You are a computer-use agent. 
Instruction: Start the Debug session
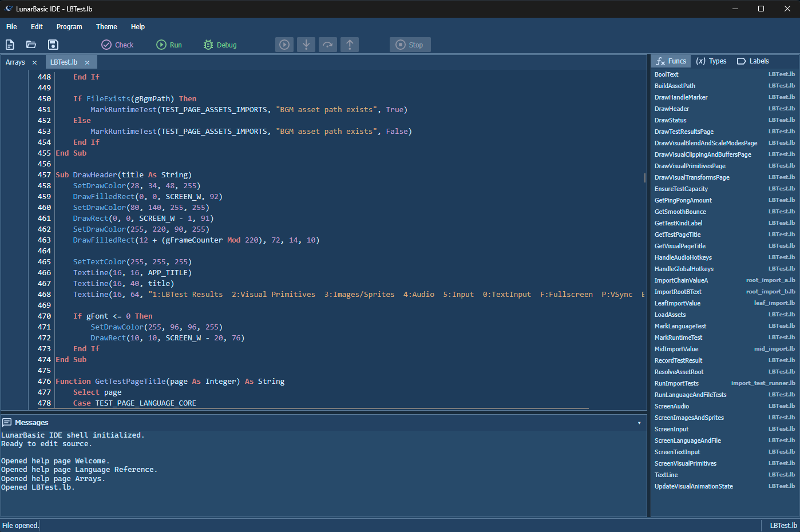[x=219, y=44]
